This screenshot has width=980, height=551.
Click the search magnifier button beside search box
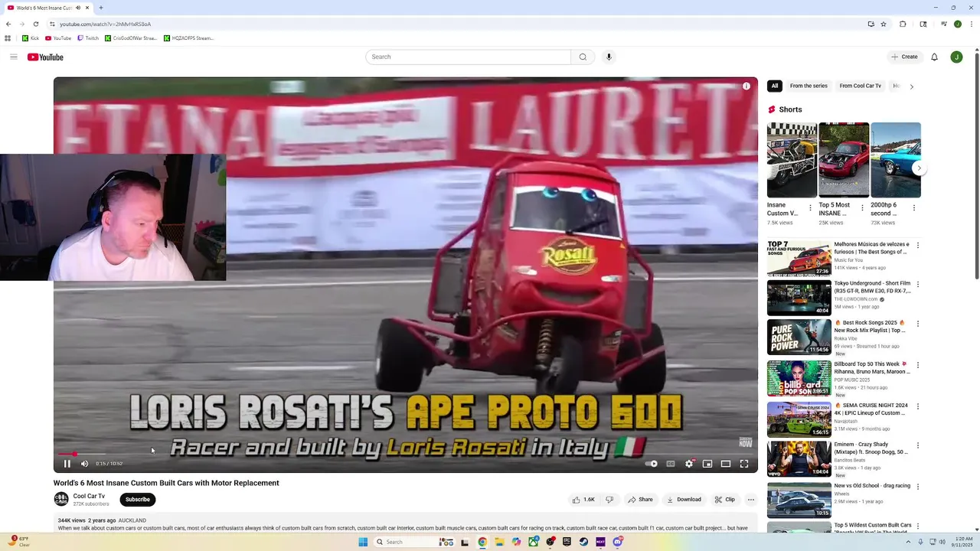click(583, 57)
